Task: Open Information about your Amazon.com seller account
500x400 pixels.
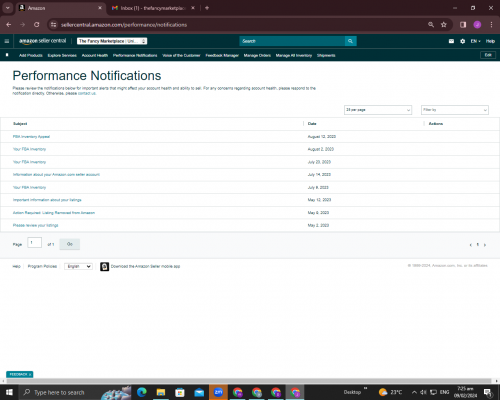Action: tap(56, 175)
